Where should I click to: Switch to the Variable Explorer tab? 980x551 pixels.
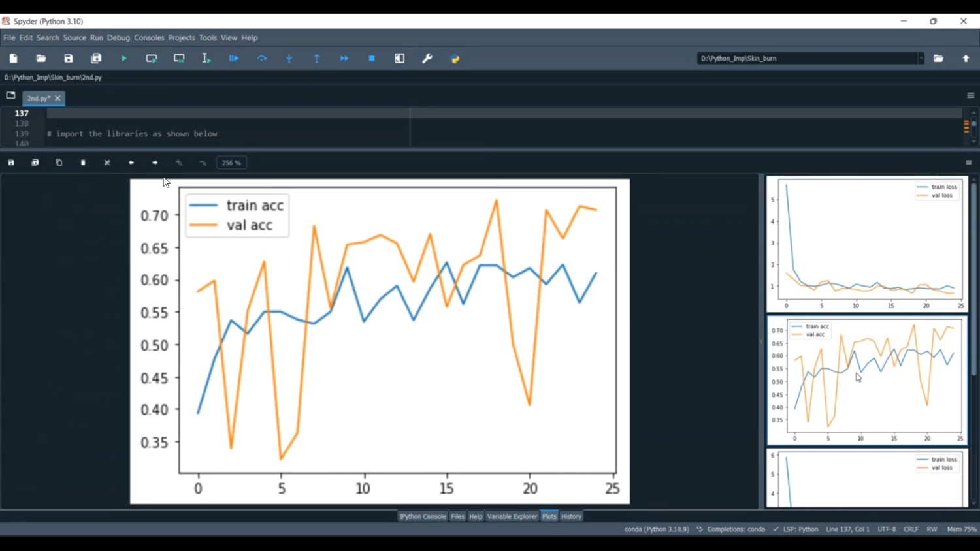click(512, 516)
